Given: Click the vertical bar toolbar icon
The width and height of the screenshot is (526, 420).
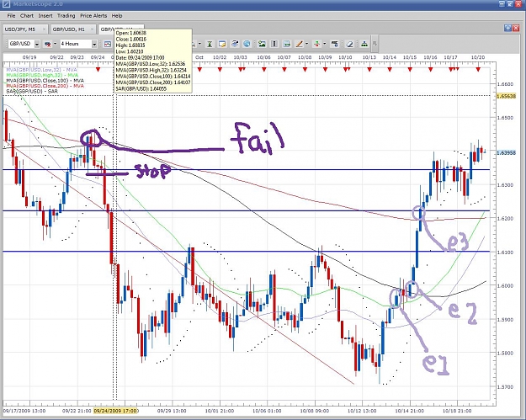Looking at the screenshot, I should pos(274,44).
